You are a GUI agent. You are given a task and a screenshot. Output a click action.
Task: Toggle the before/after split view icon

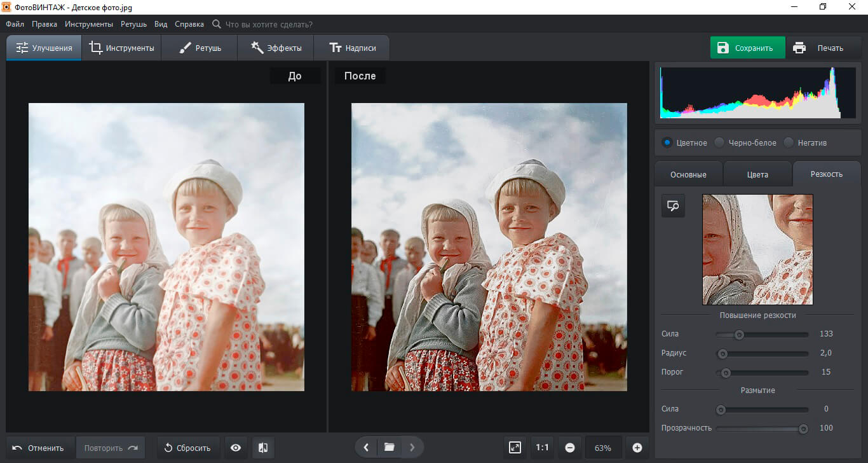(263, 448)
